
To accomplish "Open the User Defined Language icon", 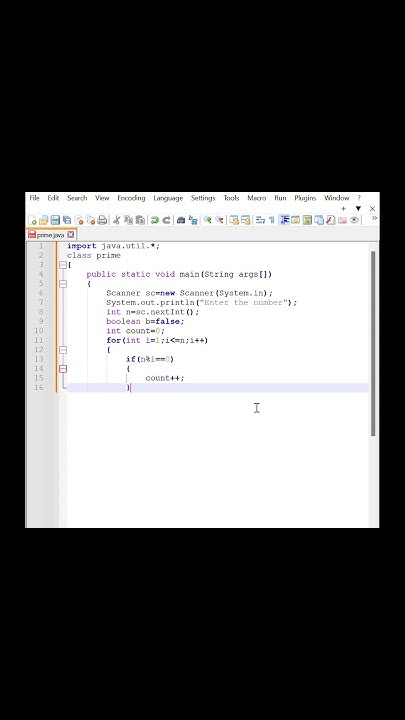I will pyautogui.click(x=295, y=220).
